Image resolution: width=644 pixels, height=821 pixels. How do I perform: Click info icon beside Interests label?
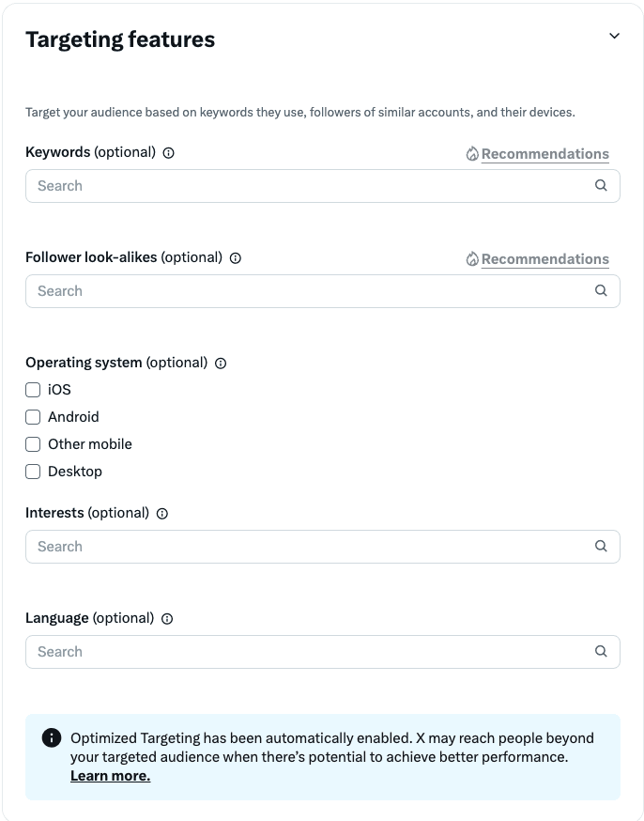pyautogui.click(x=162, y=514)
